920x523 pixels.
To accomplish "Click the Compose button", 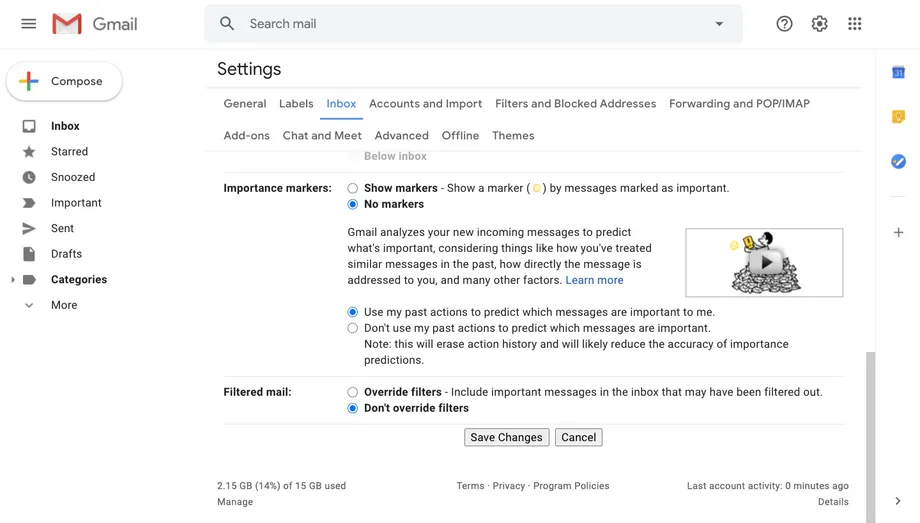I will [64, 81].
